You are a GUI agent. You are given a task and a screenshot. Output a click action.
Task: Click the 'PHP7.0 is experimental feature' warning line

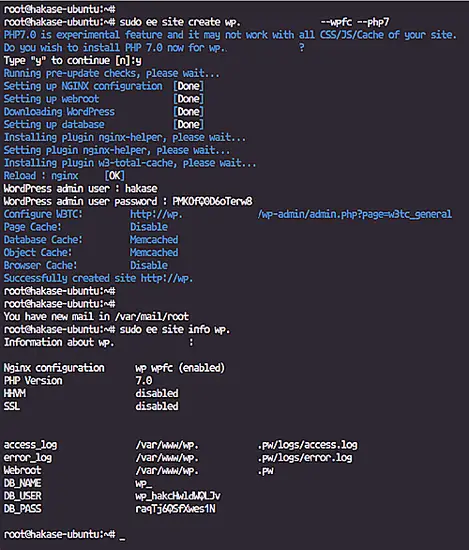coord(230,35)
